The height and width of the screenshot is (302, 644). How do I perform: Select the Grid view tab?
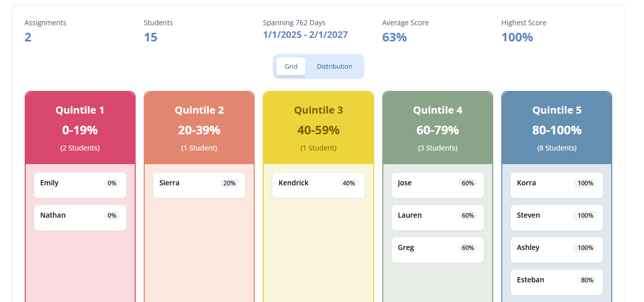[x=291, y=66]
